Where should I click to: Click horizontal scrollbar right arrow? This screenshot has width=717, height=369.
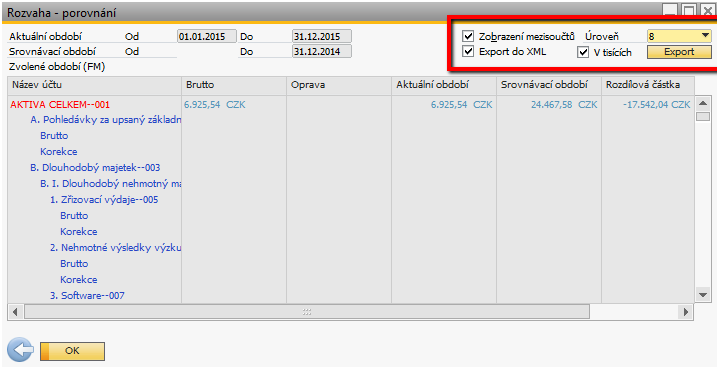[x=686, y=312]
